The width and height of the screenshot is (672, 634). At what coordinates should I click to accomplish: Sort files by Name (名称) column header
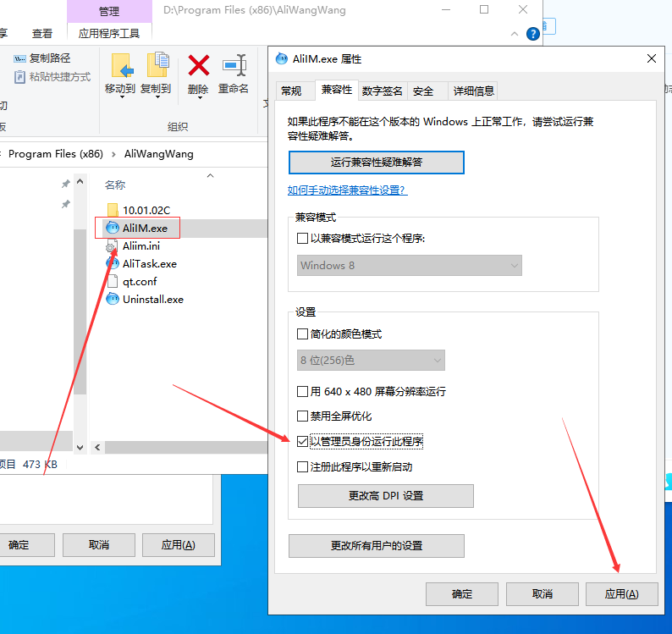pyautogui.click(x=115, y=185)
